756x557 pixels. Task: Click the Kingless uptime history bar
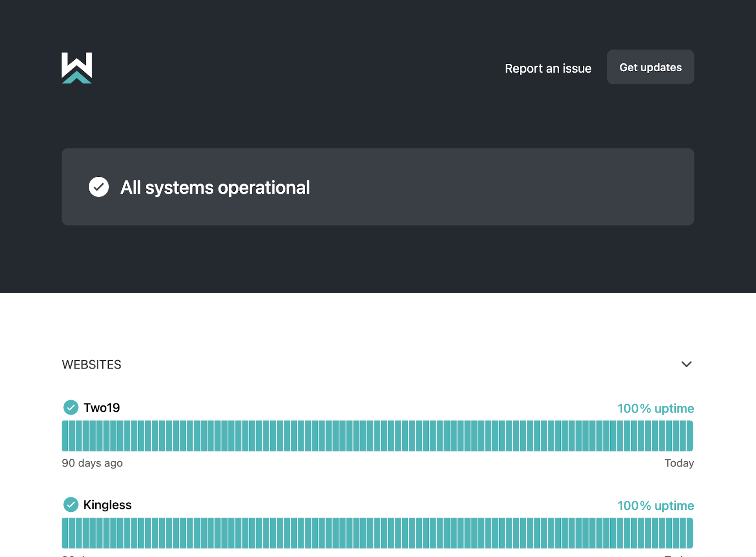tap(377, 533)
